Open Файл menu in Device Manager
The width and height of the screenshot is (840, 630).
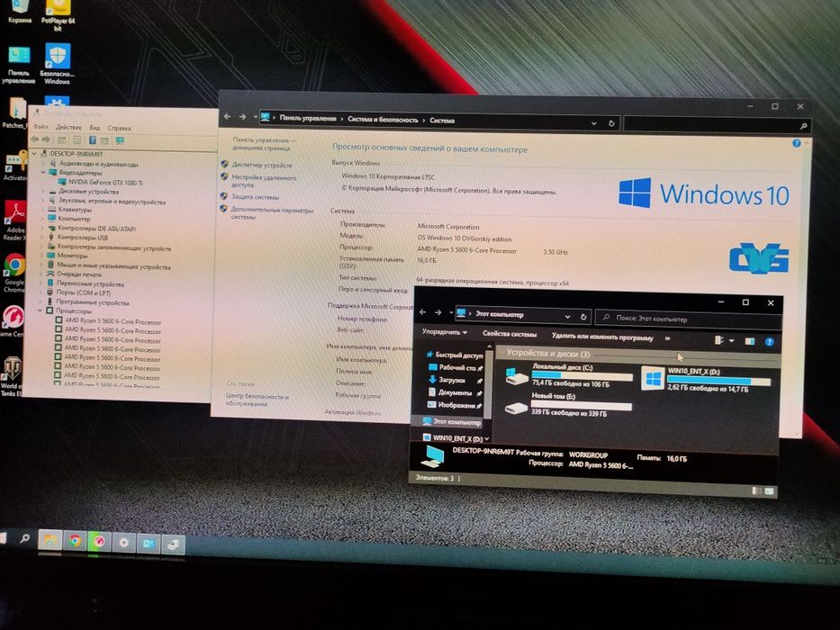coord(41,126)
